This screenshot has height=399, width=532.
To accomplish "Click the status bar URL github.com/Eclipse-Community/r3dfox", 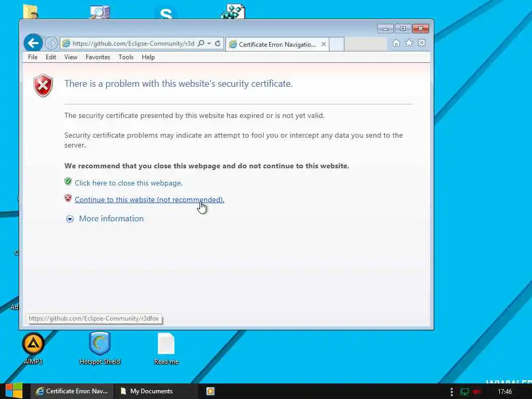I will coord(94,318).
